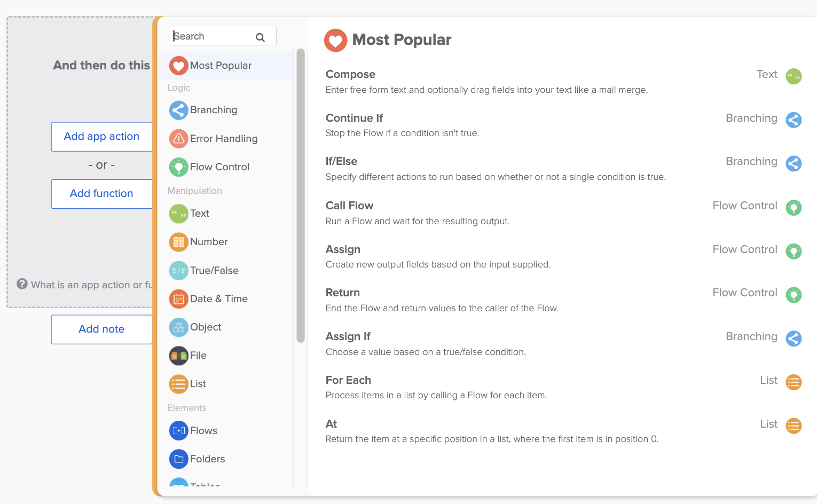Screen dimensions: 817x504
Task: Click the help question mark icon
Action: (x=22, y=284)
